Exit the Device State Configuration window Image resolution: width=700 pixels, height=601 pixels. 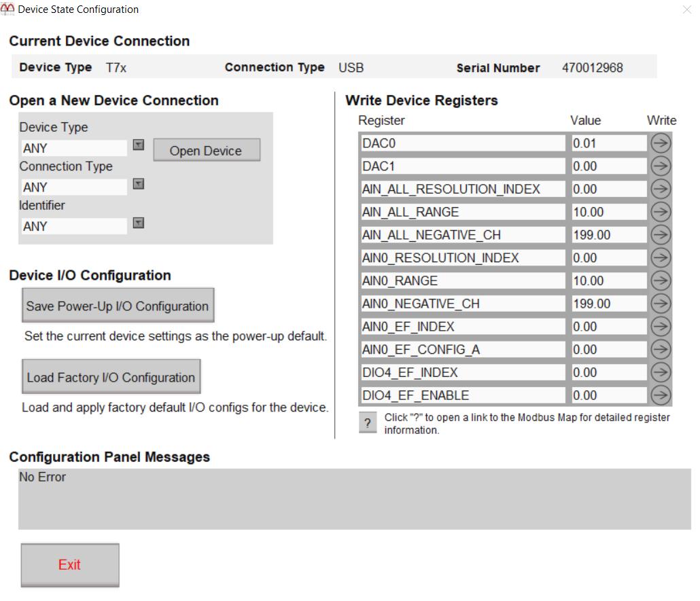click(x=69, y=564)
